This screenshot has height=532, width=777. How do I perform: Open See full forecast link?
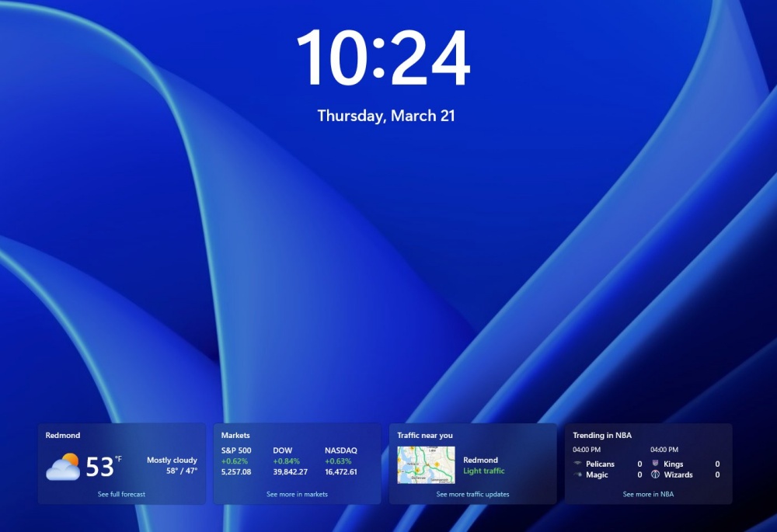[121, 494]
